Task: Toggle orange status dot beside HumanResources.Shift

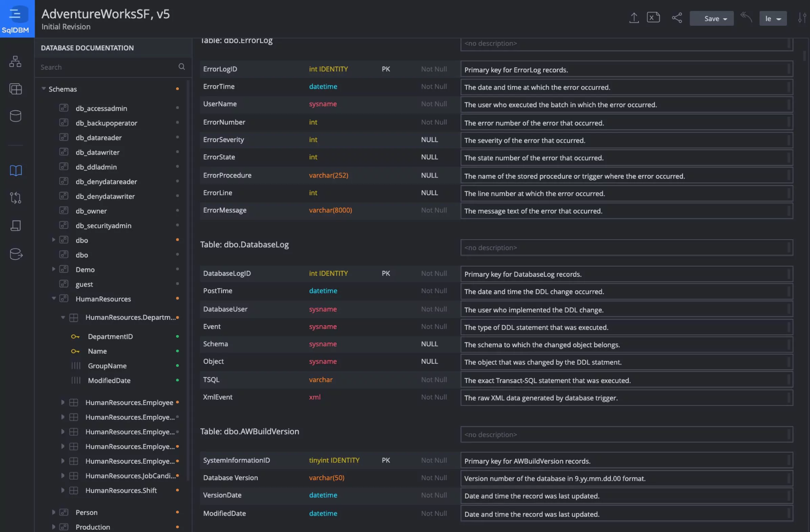Action: 177,490
